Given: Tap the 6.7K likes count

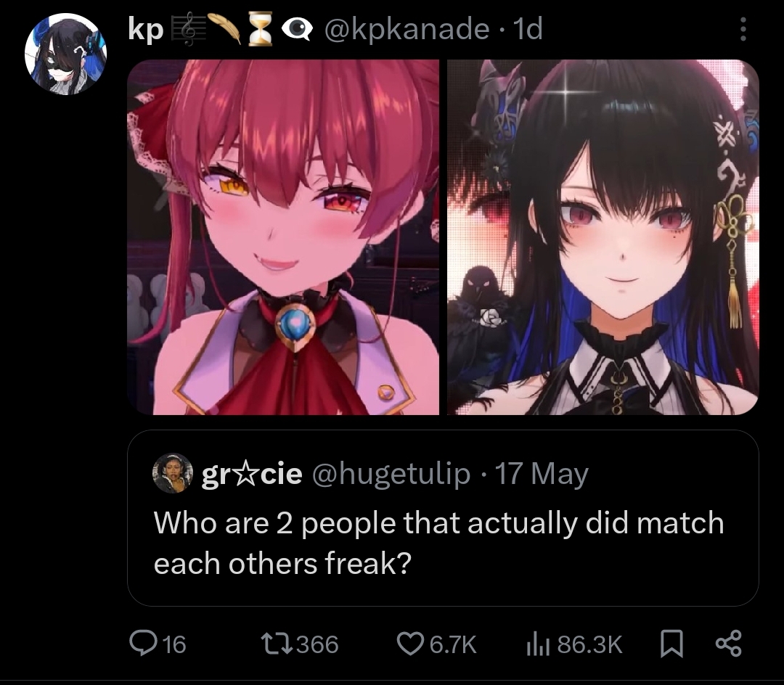Looking at the screenshot, I should click(453, 644).
